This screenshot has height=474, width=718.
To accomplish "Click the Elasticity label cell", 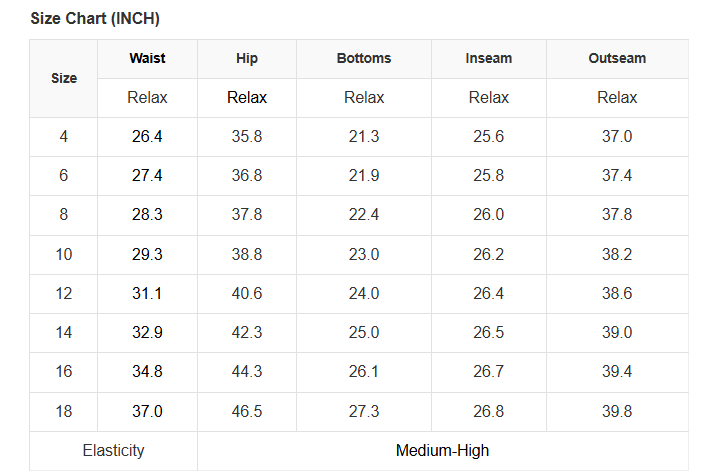I will click(x=113, y=450).
